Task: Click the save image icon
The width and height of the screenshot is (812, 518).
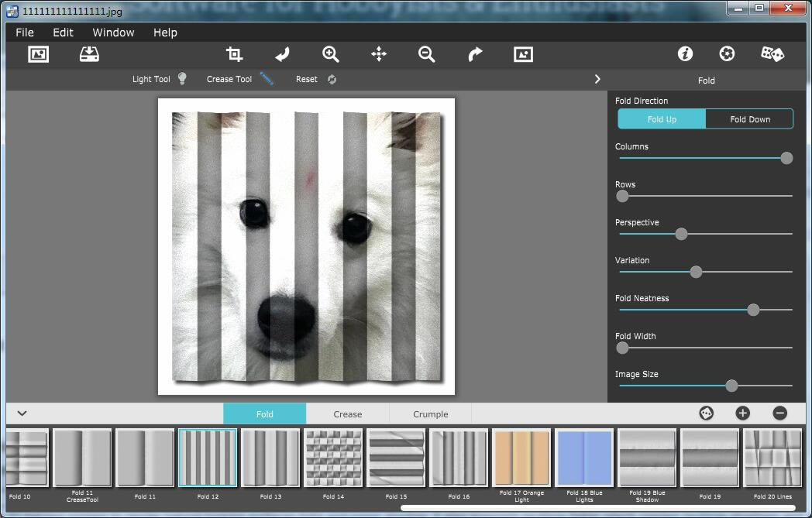Action: [89, 54]
